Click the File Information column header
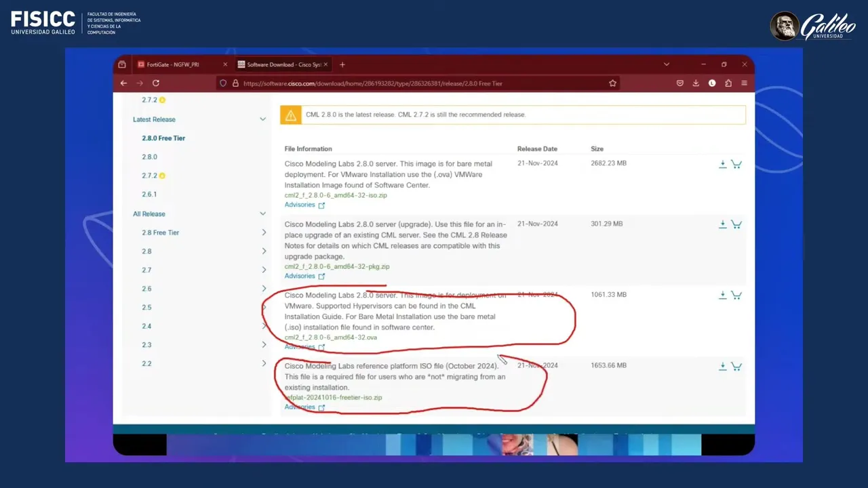The width and height of the screenshot is (868, 488). [308, 148]
